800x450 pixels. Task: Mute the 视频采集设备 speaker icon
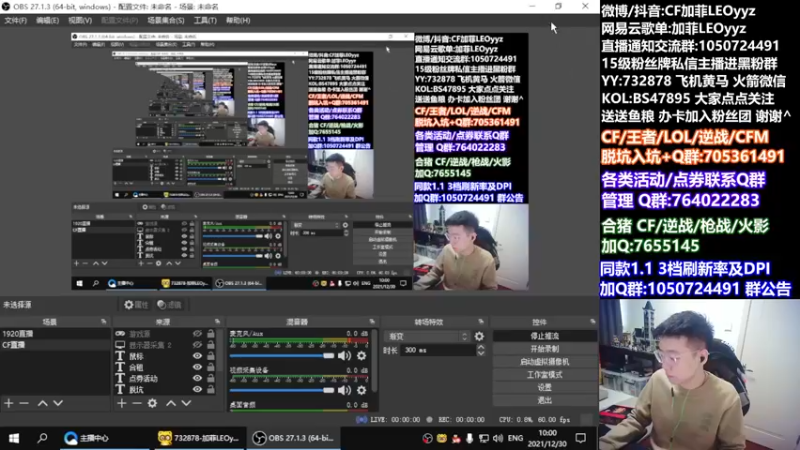coord(344,390)
